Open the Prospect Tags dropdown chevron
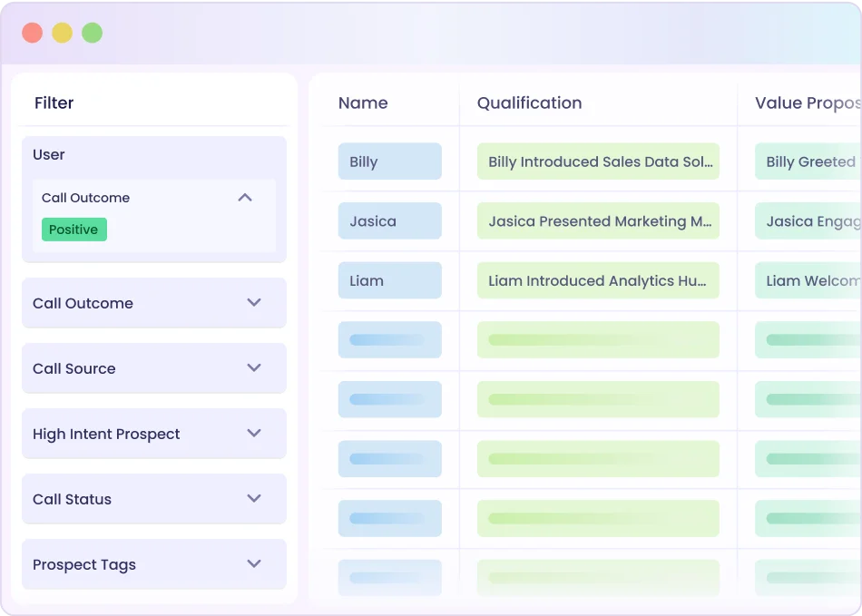The height and width of the screenshot is (616, 862). (x=254, y=564)
